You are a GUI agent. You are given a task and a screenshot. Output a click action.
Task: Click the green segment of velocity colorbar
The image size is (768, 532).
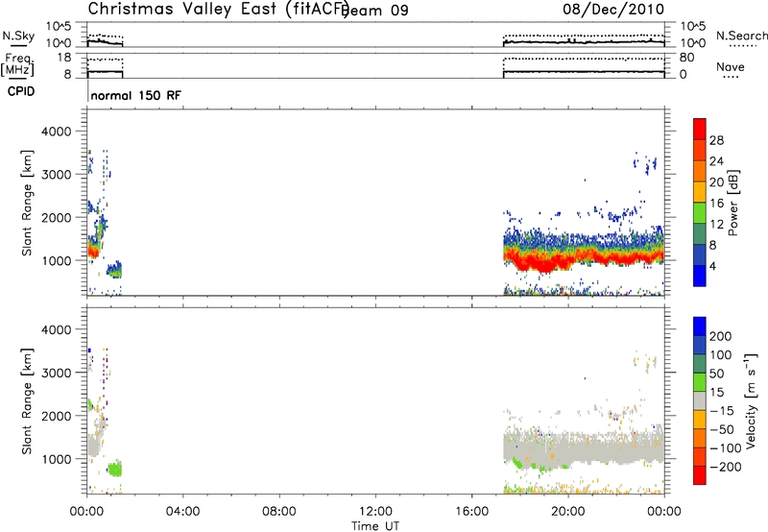(700, 382)
